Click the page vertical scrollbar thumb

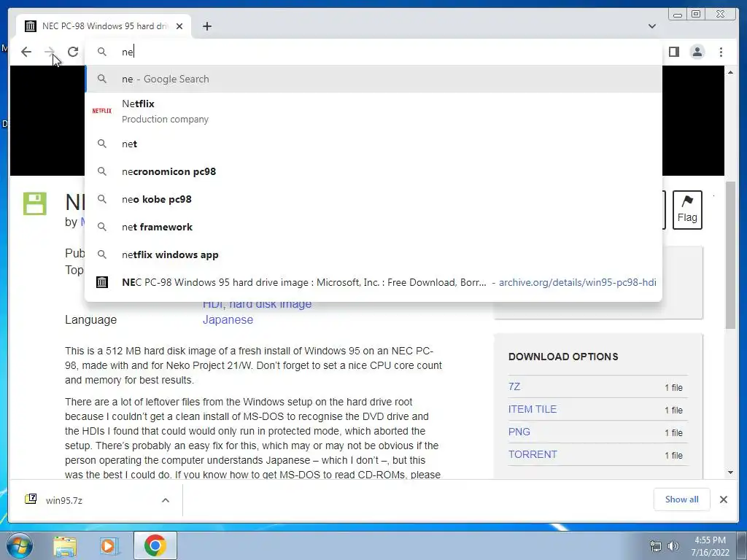pos(730,254)
